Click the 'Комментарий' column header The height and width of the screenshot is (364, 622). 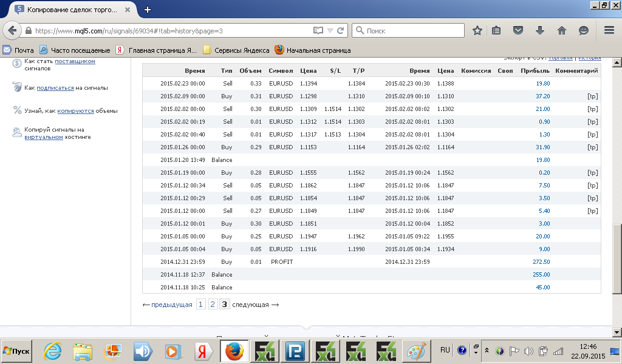point(576,71)
